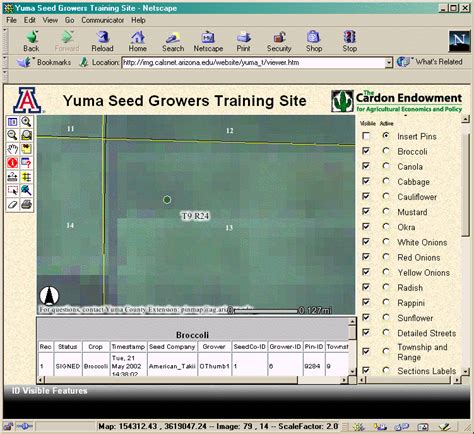Click the green circle pin on map
The image size is (474, 434).
[167, 200]
